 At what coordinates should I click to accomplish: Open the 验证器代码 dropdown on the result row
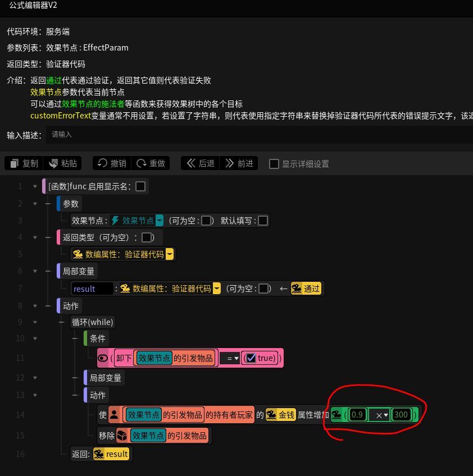[217, 289]
